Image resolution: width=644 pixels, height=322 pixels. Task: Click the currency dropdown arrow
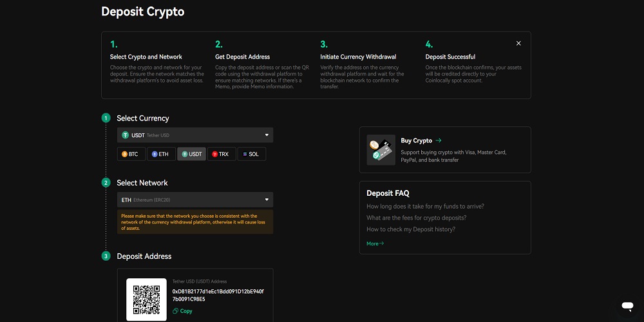point(267,135)
